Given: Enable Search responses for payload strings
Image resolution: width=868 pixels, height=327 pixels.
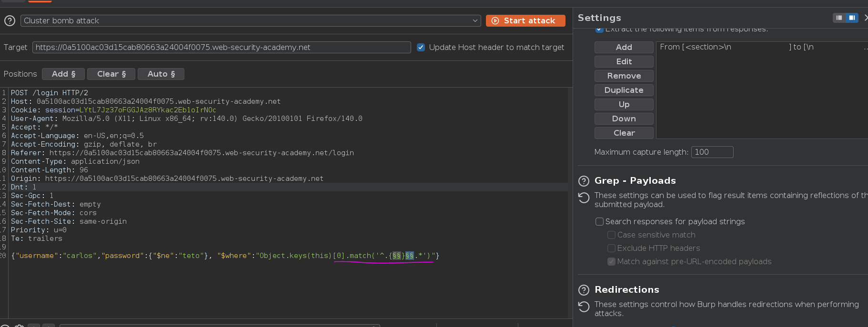Looking at the screenshot, I should 600,221.
